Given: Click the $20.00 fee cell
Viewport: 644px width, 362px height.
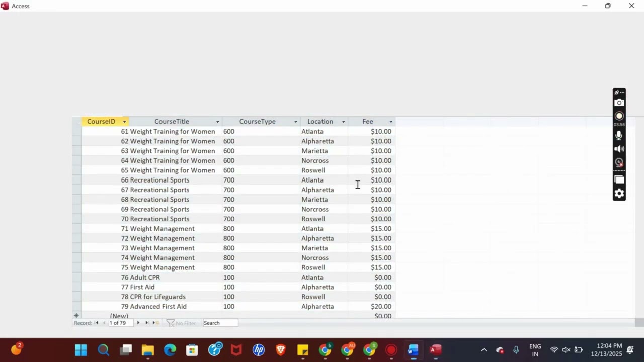Looking at the screenshot, I should click(372, 307).
